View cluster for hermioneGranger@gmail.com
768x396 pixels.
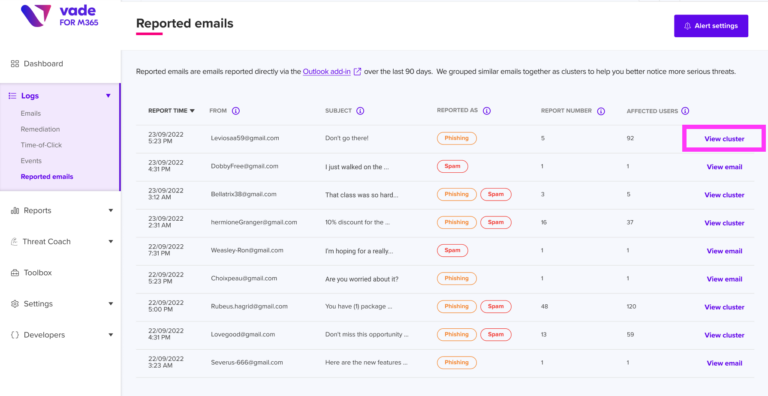pos(724,223)
